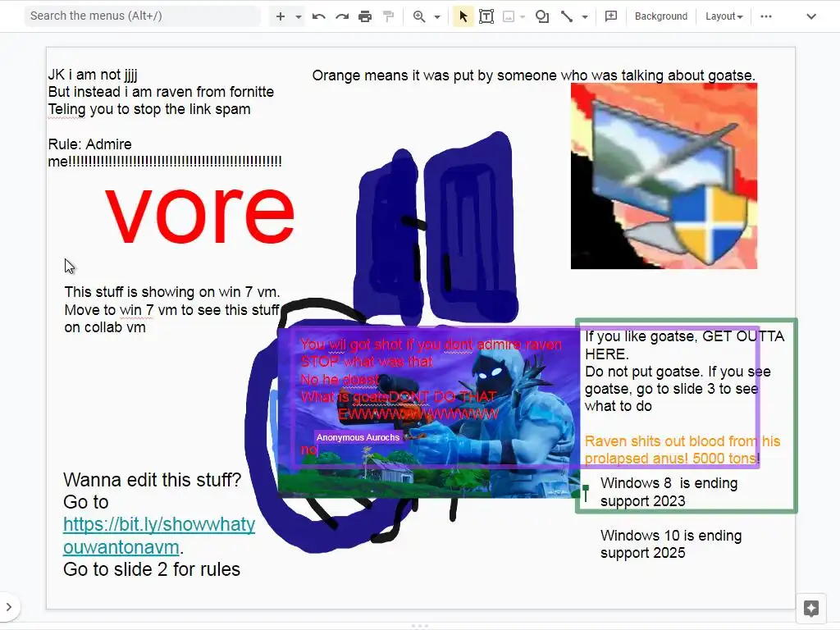Click the insert image icon
840x630 pixels.
click(509, 16)
